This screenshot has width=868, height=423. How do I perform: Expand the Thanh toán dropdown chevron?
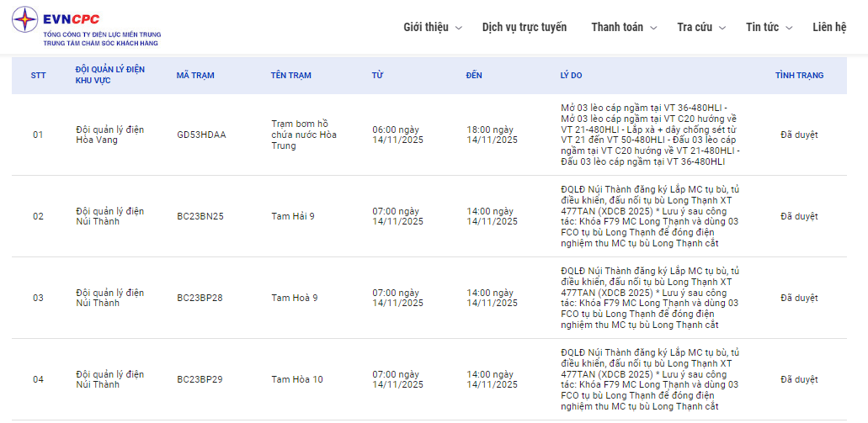[652, 28]
